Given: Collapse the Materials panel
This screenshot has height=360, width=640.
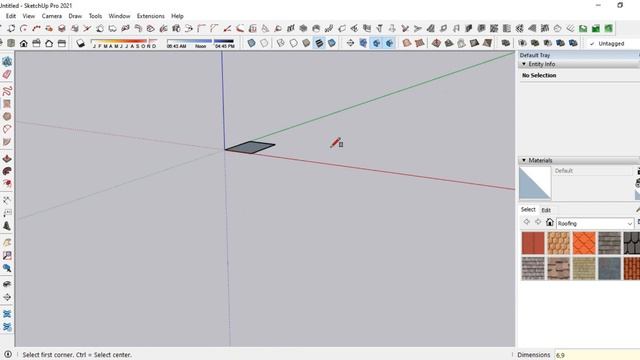Looking at the screenshot, I should click(x=524, y=160).
